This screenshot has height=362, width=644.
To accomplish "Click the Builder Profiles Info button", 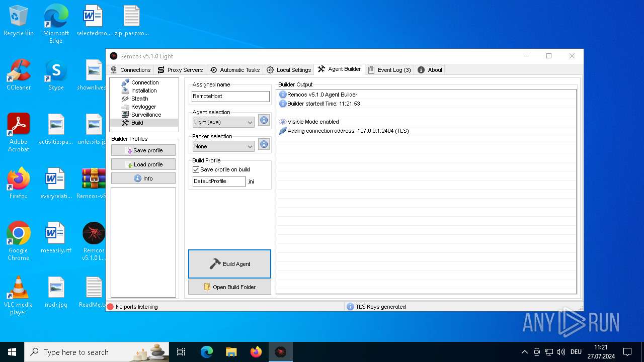I will tap(143, 178).
